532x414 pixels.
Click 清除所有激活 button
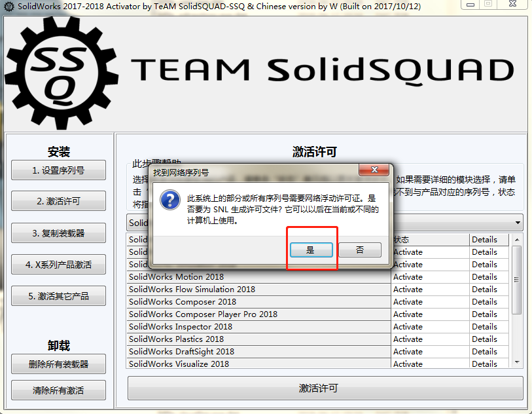coord(58,390)
